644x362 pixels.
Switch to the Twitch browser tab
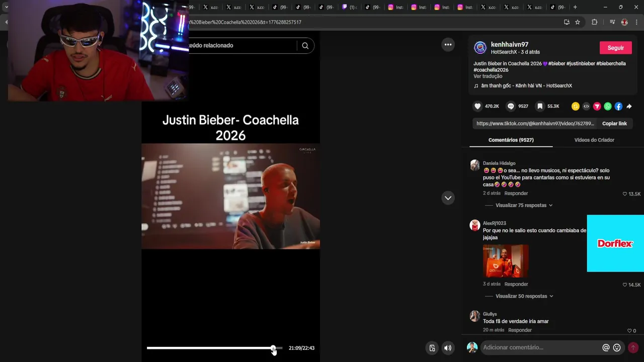pyautogui.click(x=349, y=7)
